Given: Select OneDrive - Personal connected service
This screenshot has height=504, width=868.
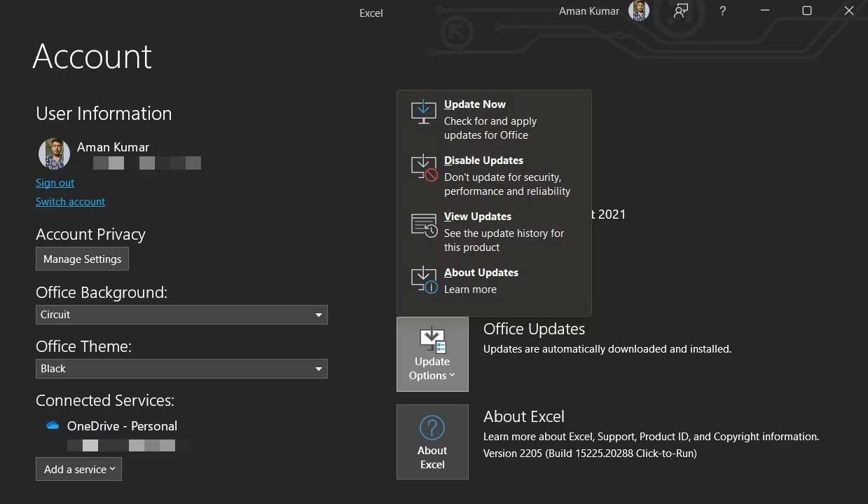Looking at the screenshot, I should click(120, 425).
